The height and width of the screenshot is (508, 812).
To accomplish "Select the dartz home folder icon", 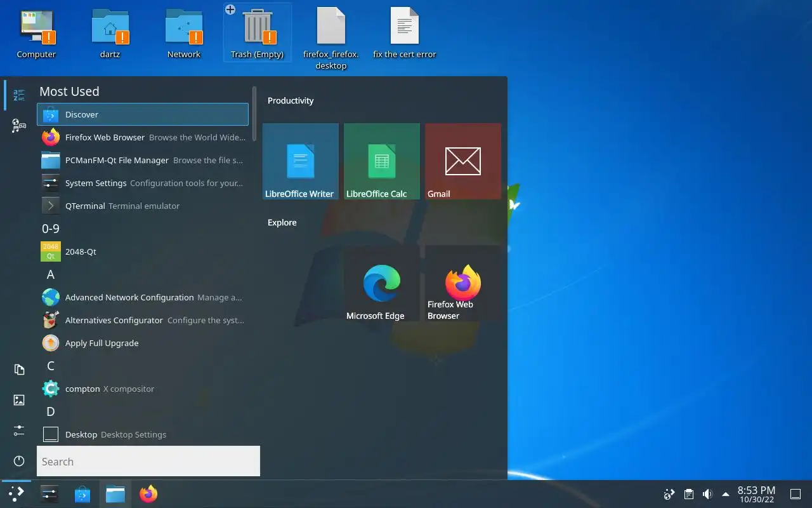I will pos(110,33).
